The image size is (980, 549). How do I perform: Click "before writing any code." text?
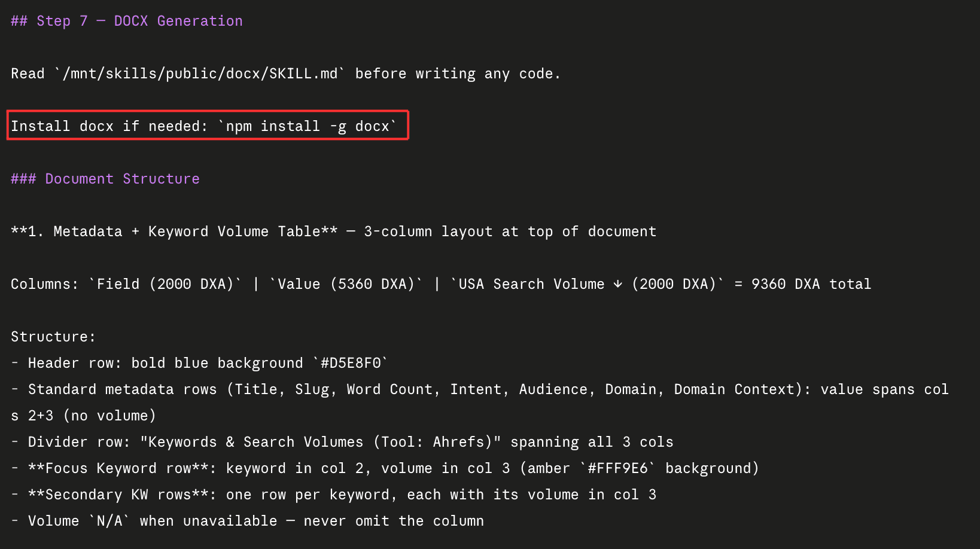(x=458, y=74)
